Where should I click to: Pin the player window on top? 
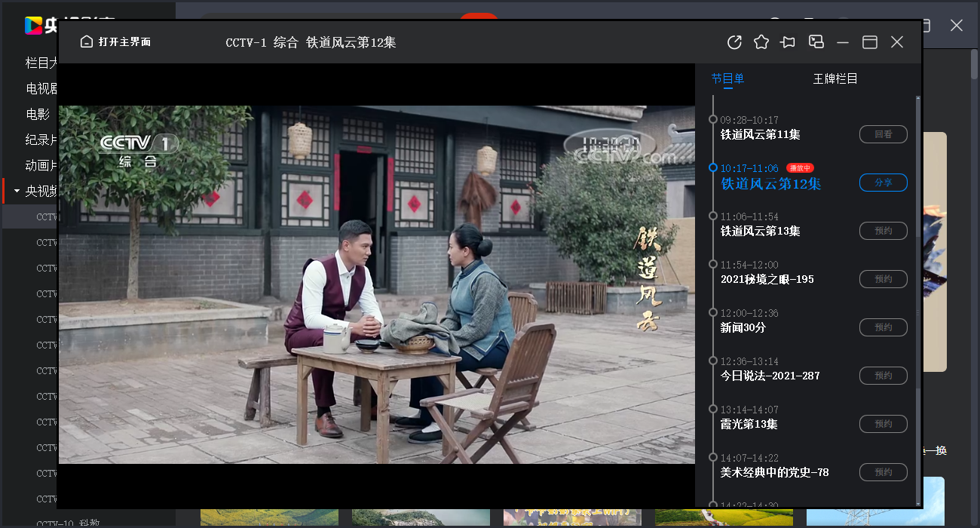789,42
